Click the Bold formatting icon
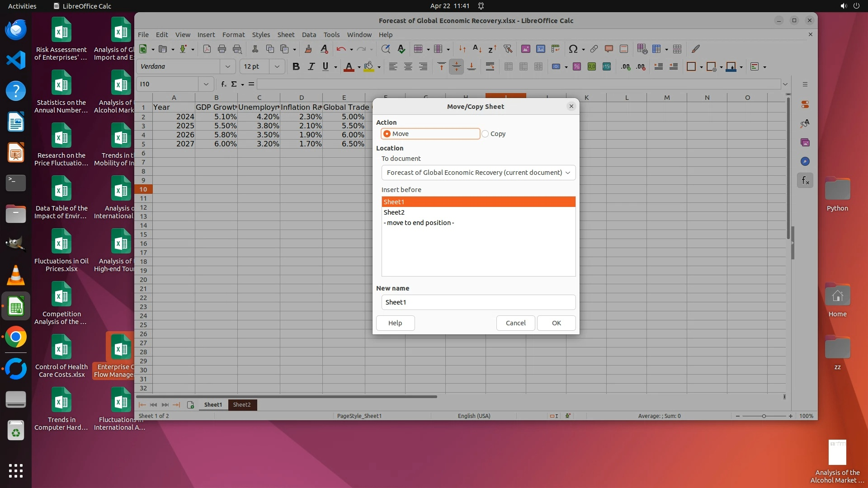 coord(296,66)
